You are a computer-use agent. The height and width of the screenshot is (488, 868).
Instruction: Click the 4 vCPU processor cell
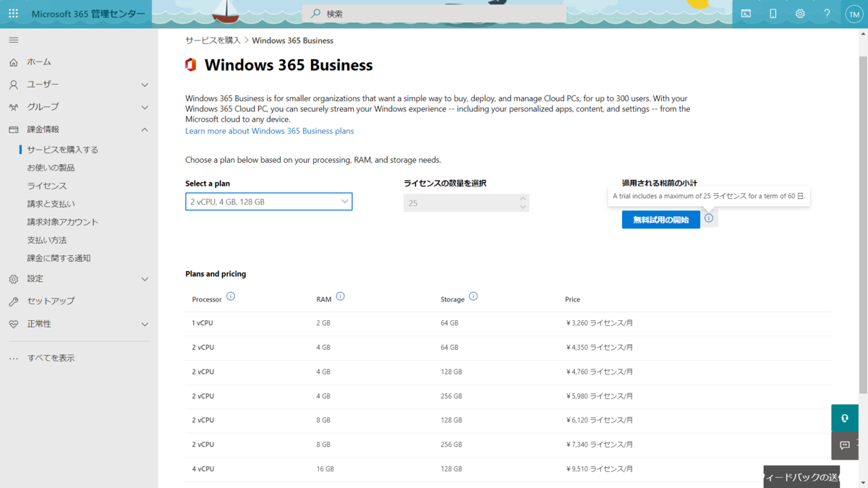(203, 469)
